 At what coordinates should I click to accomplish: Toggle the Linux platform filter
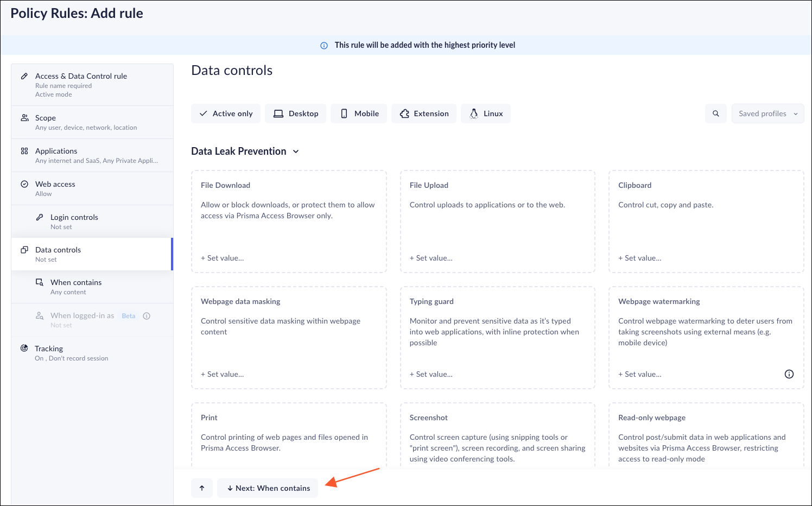[486, 113]
